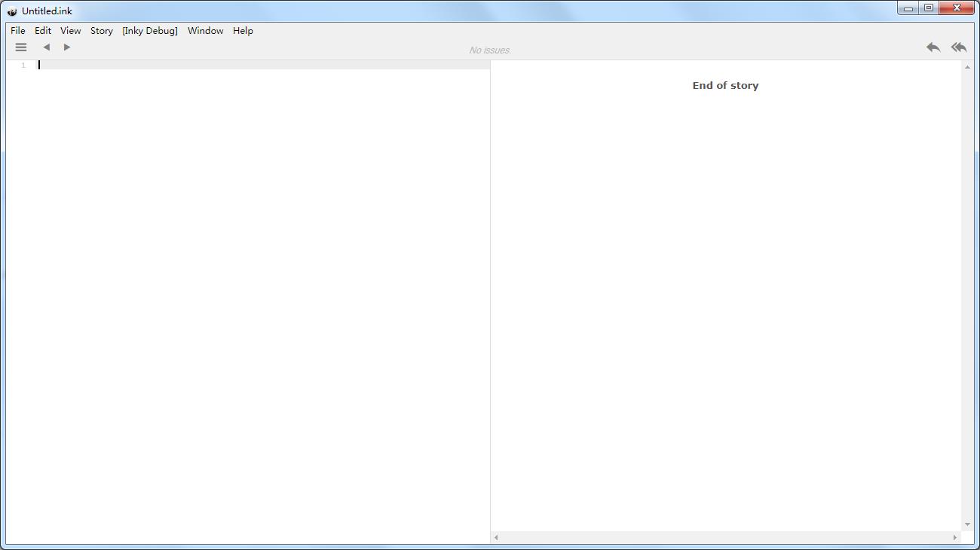The height and width of the screenshot is (550, 980).
Task: Click the player pane scroll up arrow
Action: tap(967, 67)
